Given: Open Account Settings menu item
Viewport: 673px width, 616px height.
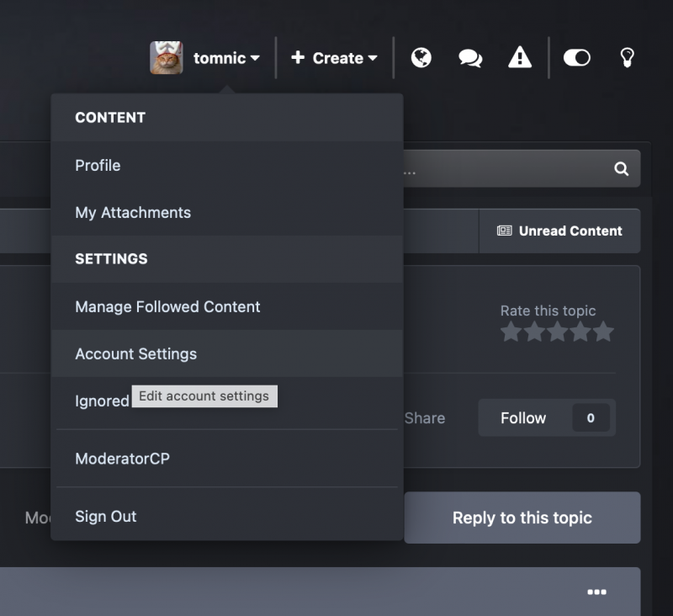Looking at the screenshot, I should [135, 354].
